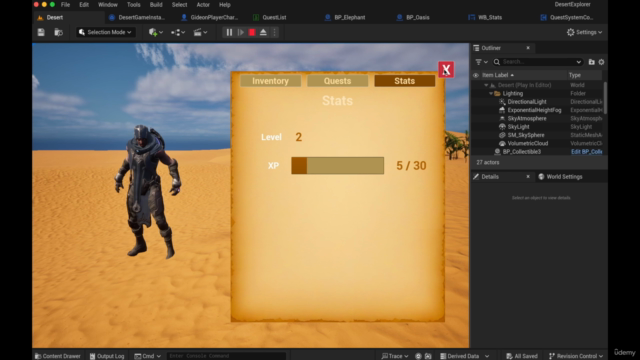The image size is (640, 360).
Task: Open the Cmd console type dropdown
Action: (x=148, y=356)
